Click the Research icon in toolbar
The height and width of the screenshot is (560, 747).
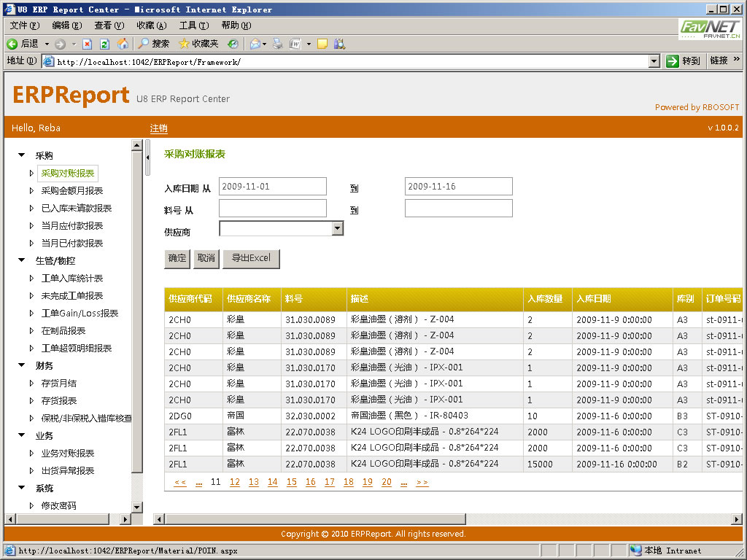point(339,44)
